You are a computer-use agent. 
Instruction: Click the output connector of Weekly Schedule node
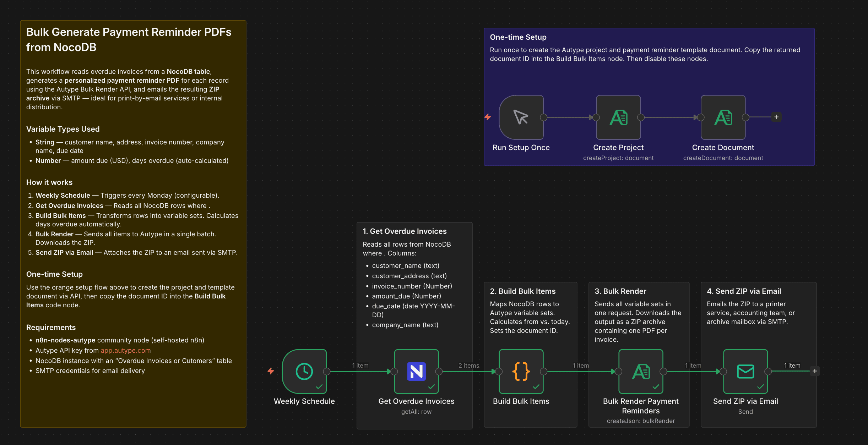pos(327,371)
